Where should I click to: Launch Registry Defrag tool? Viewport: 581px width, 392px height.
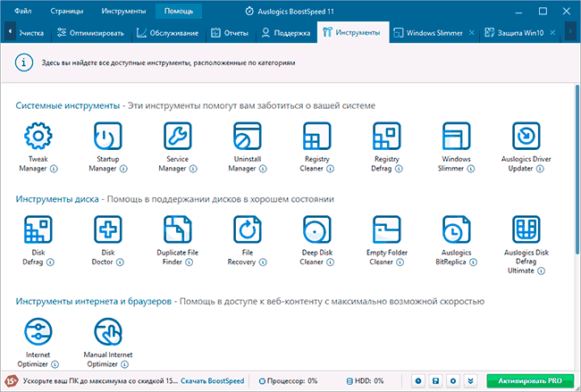click(x=386, y=136)
